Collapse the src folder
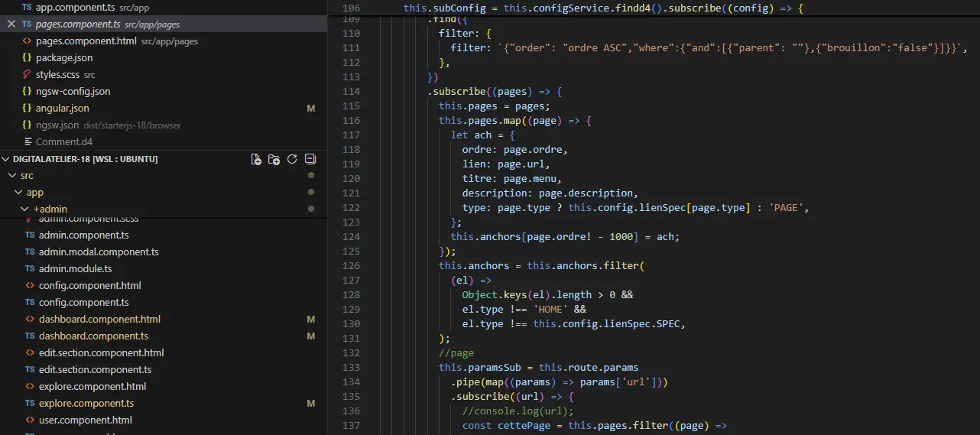 click(x=12, y=176)
